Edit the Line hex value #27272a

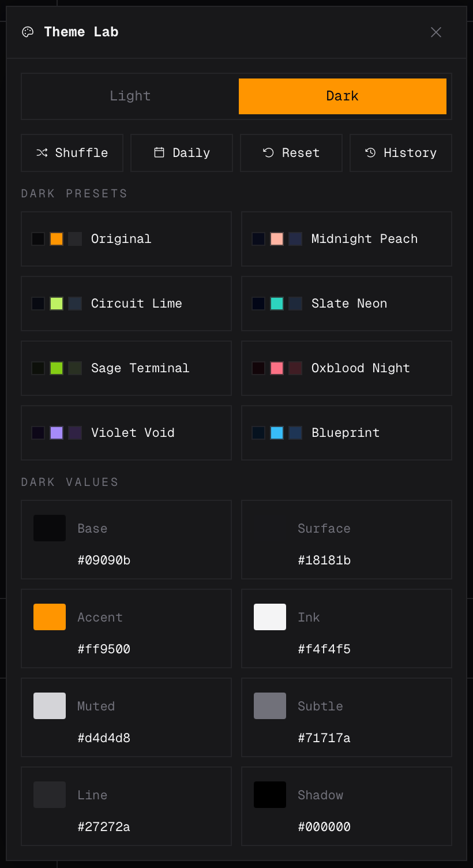click(x=104, y=827)
